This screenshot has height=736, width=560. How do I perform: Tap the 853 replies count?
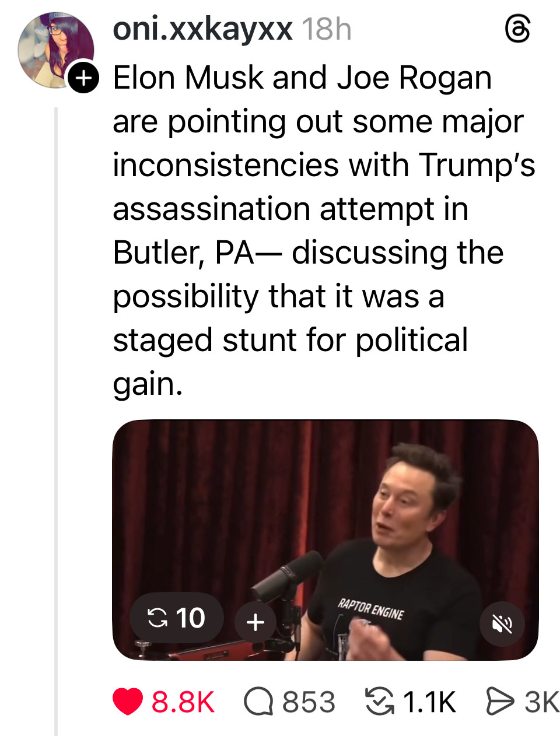tap(309, 702)
